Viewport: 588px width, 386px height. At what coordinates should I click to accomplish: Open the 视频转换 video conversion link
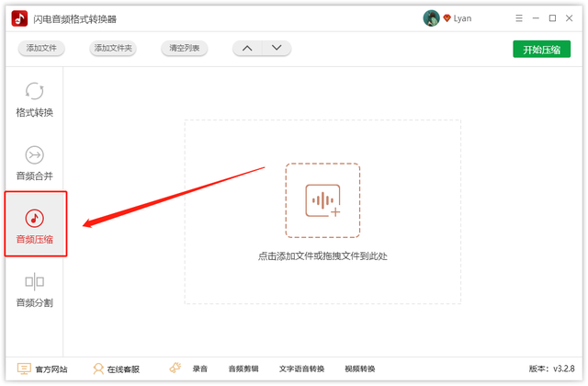[x=359, y=369]
